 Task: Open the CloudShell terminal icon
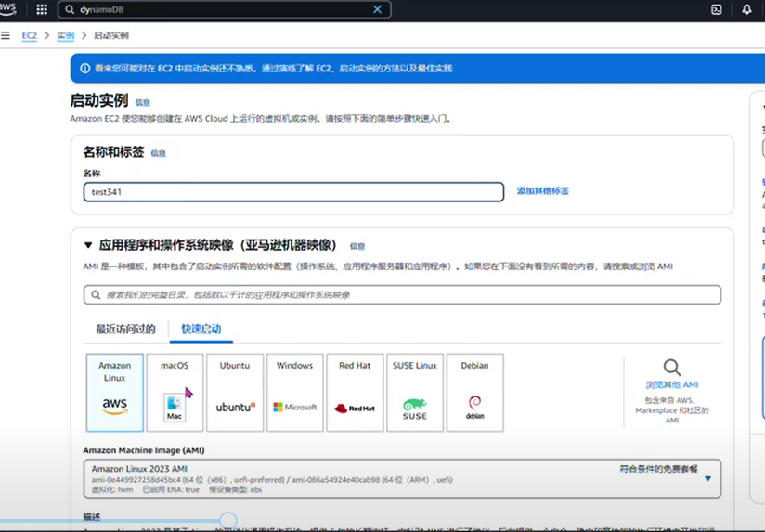(716, 9)
